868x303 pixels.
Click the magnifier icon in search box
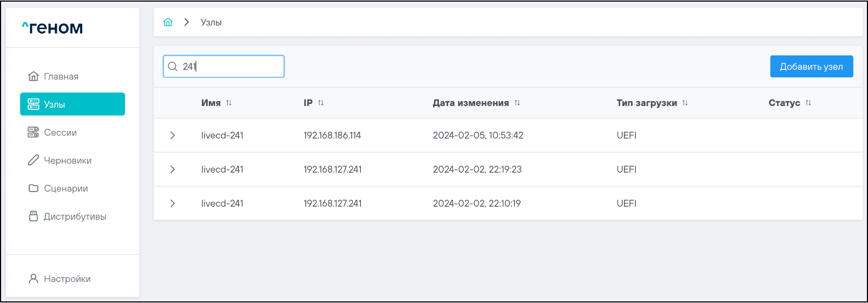(173, 67)
